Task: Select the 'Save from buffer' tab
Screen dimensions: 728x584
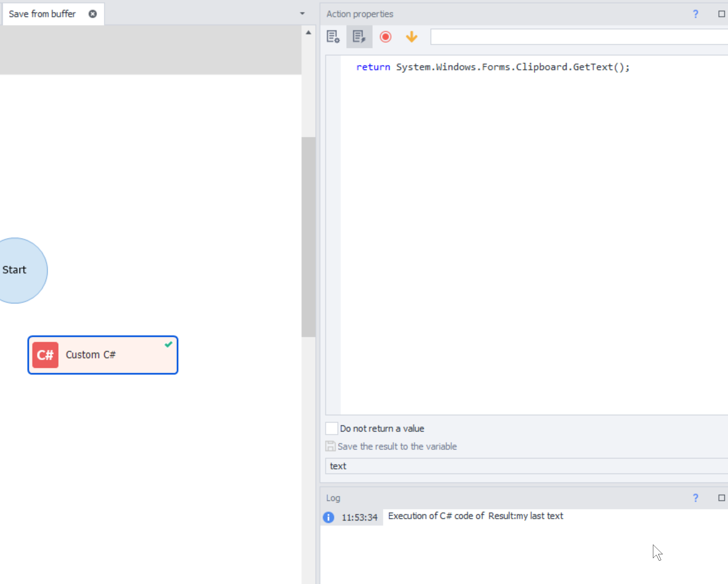Action: (x=42, y=14)
